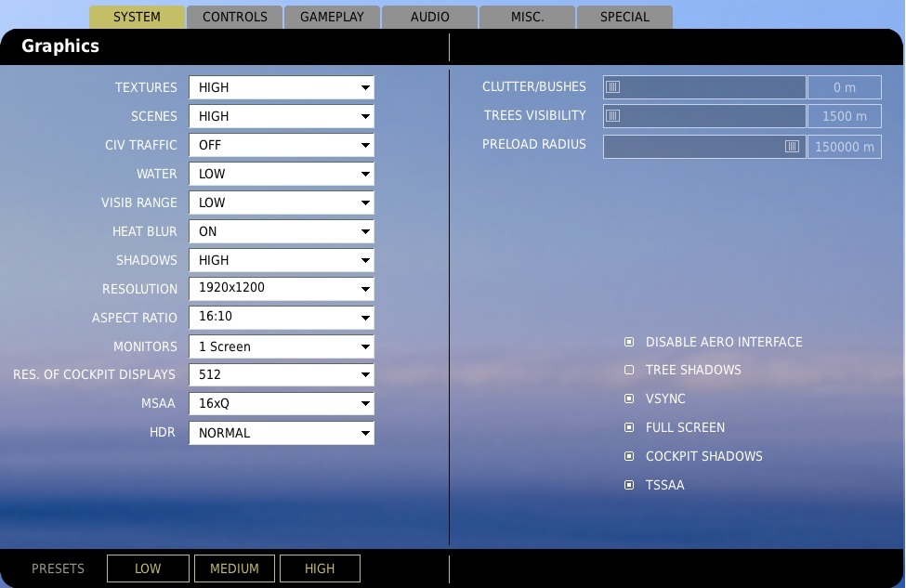This screenshot has height=588, width=906.
Task: Open the CIV TRAFFIC dropdown
Action: 282,145
